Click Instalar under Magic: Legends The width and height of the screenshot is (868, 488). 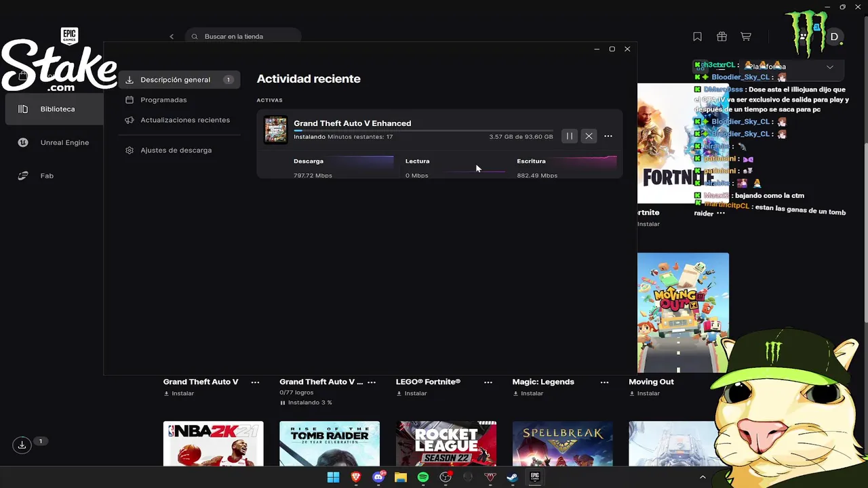tap(528, 393)
